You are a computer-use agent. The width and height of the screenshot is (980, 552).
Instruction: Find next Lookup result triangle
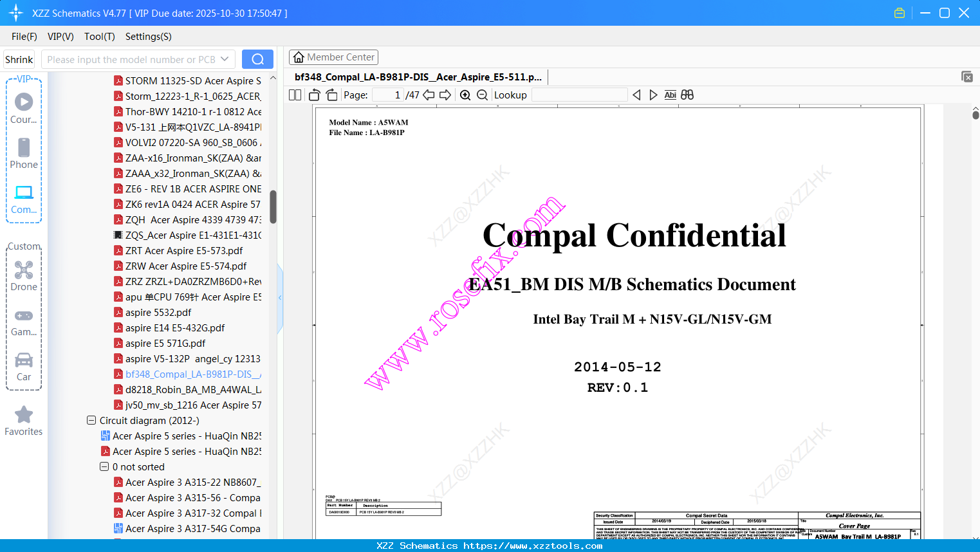653,95
